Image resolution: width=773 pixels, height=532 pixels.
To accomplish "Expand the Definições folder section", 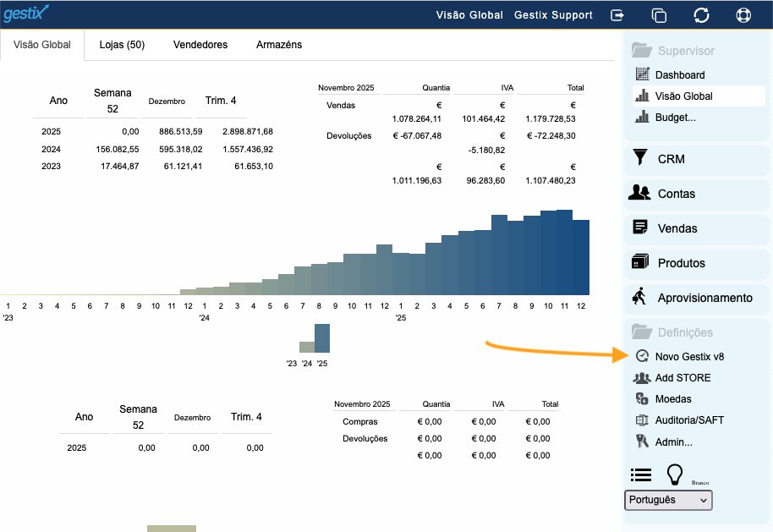I will [684, 332].
